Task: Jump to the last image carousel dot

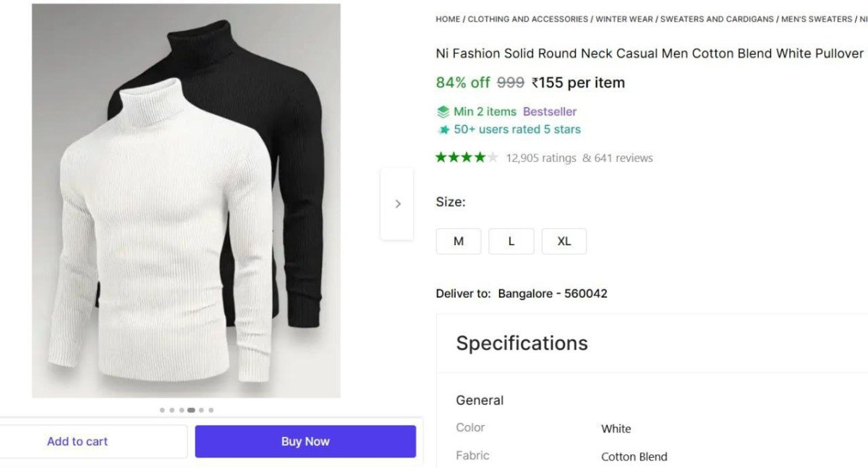Action: pos(211,410)
